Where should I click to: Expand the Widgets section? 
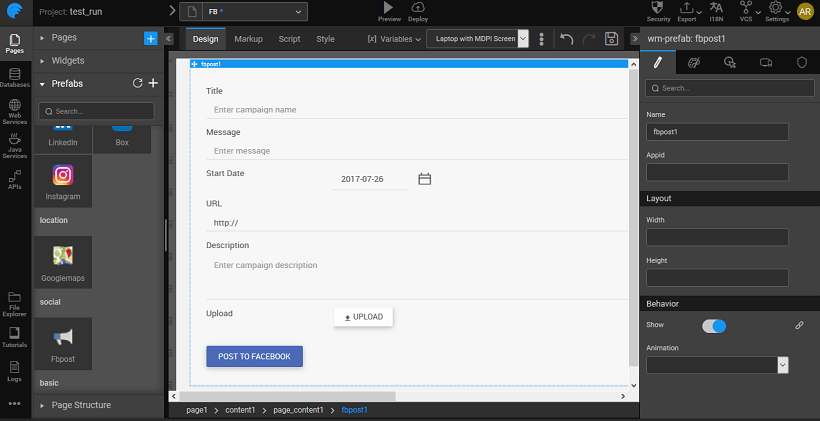click(x=68, y=60)
